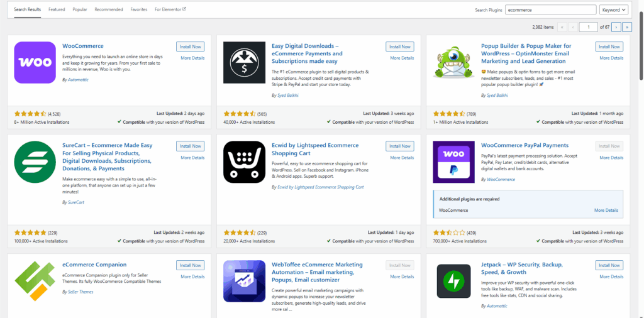Image resolution: width=644 pixels, height=318 pixels.
Task: Click the vertical page scrollbar
Action: pos(641,45)
